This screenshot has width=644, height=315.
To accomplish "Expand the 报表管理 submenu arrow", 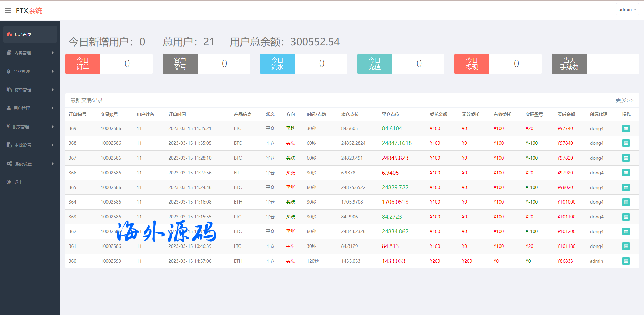I will coord(53,127).
